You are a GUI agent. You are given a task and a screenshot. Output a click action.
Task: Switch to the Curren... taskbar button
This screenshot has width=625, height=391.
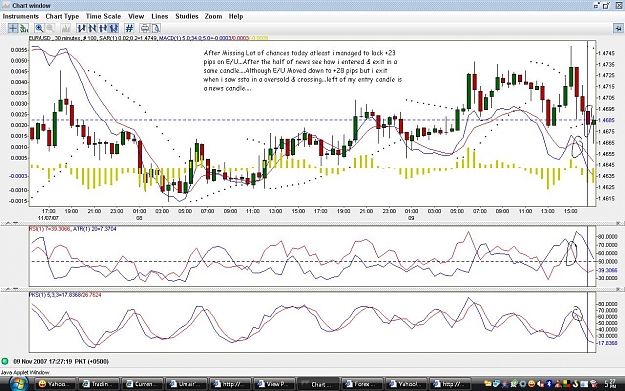143,384
